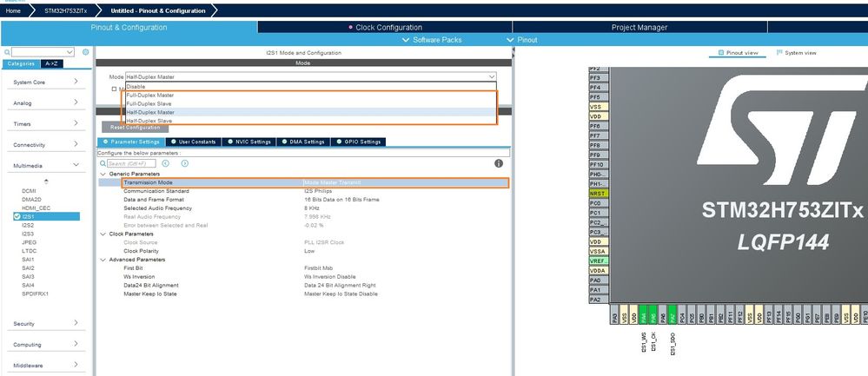Switch to the Project Manager tab
Viewport: 868px width, 376px height.
tap(639, 27)
